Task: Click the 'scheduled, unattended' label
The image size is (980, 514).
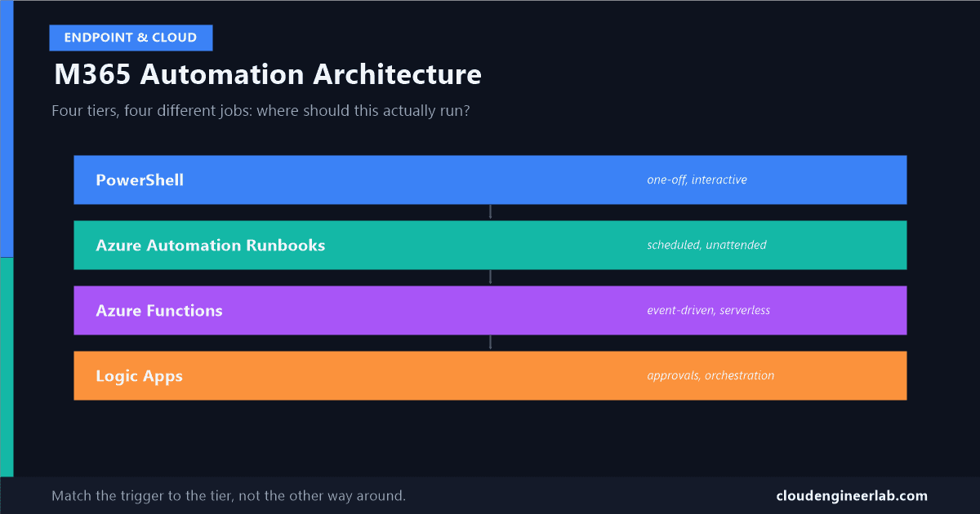Action: click(706, 245)
